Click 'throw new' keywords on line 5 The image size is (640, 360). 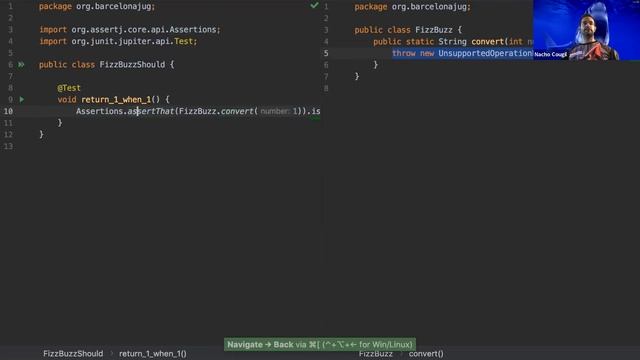click(413, 53)
